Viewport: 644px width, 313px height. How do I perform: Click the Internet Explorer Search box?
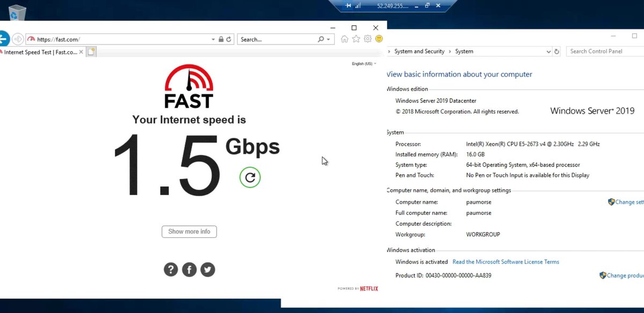point(277,39)
